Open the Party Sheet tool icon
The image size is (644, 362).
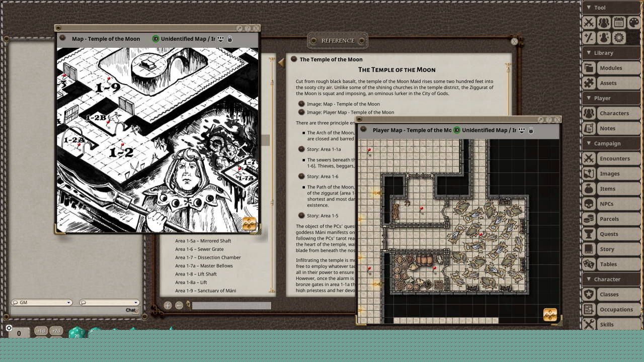tap(604, 23)
